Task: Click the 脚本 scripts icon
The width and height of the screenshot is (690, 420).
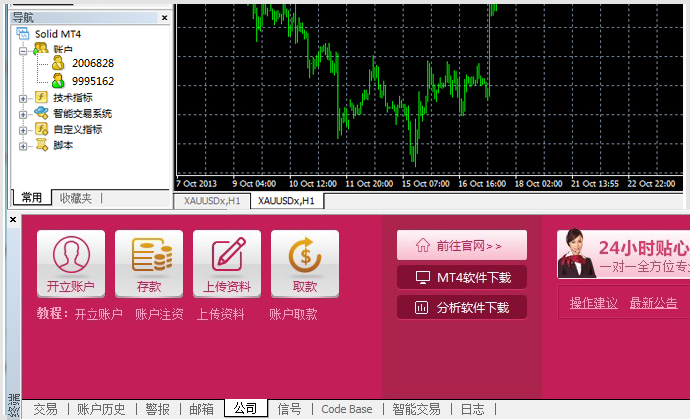Action: tap(42, 145)
